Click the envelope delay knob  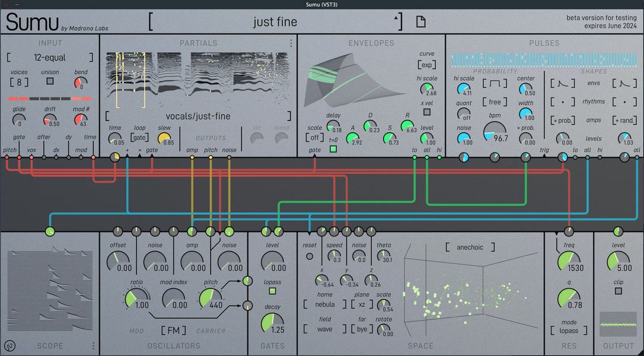tap(333, 126)
